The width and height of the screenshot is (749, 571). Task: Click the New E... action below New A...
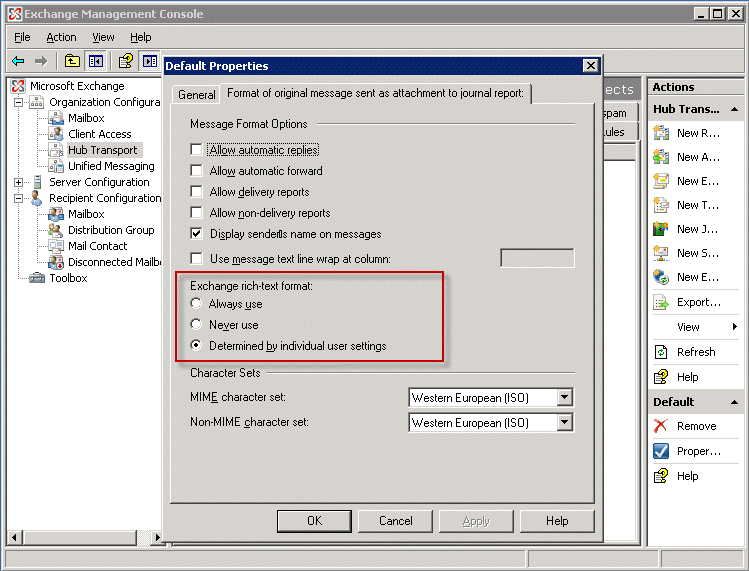point(697,181)
